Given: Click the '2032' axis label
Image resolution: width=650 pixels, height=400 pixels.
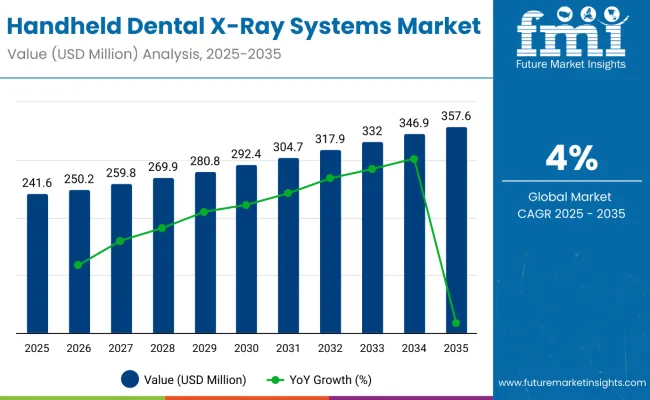Looking at the screenshot, I should pyautogui.click(x=330, y=348).
